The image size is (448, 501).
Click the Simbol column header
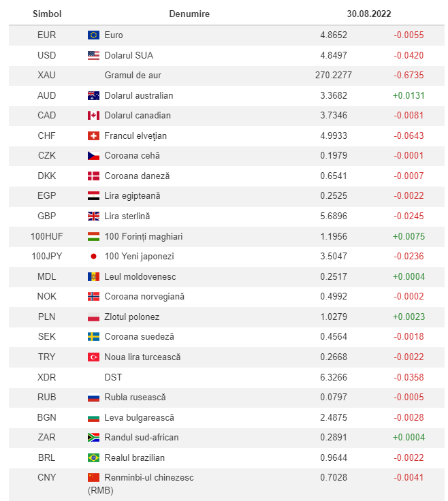tap(47, 14)
